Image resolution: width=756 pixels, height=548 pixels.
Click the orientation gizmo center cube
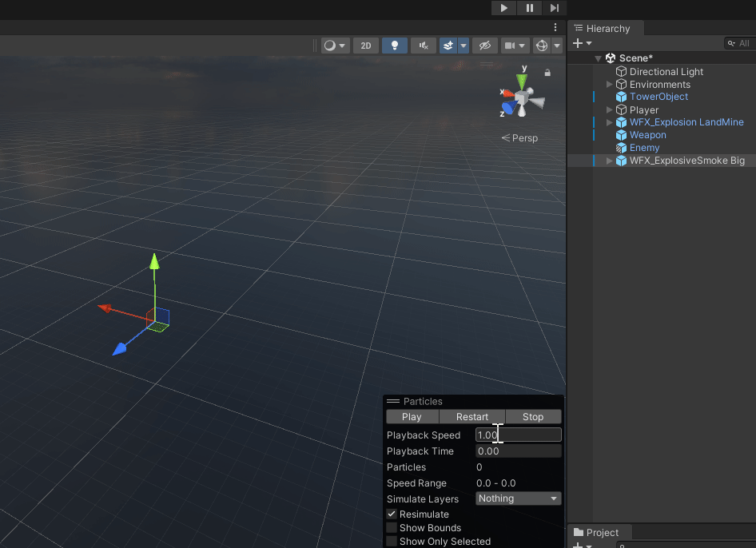[521, 99]
